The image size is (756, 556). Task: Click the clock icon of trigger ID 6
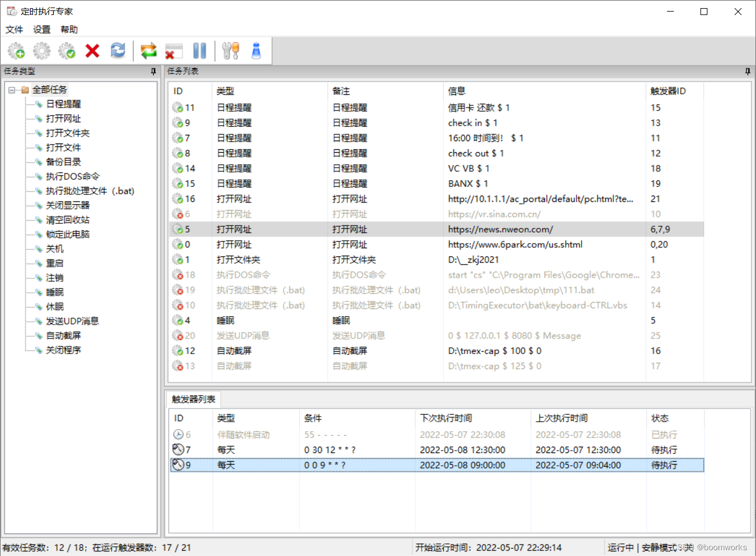click(178, 435)
